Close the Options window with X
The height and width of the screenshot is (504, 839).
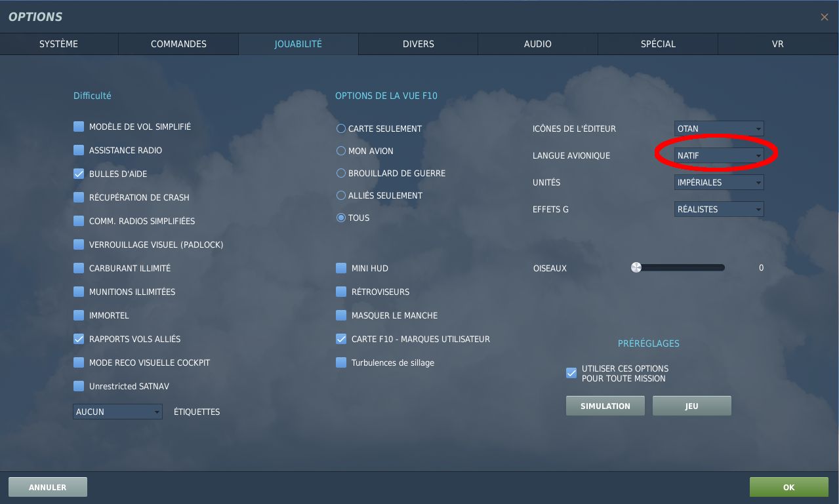tap(824, 17)
